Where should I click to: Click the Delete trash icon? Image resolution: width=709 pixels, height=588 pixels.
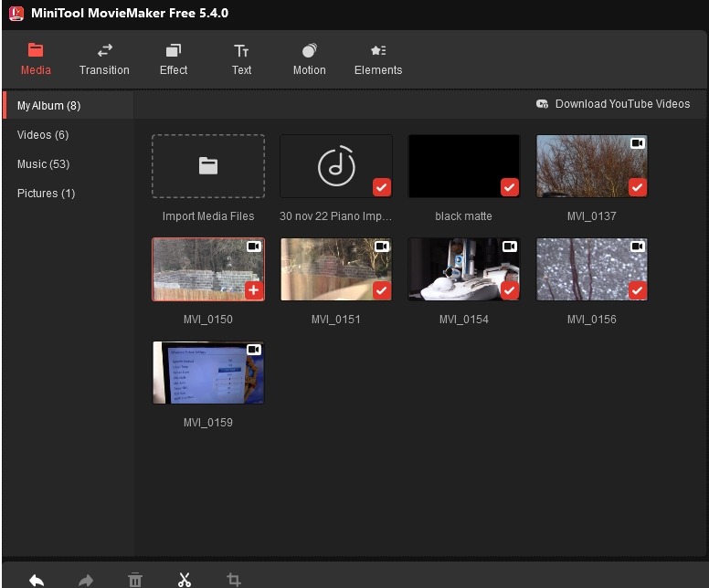click(135, 580)
